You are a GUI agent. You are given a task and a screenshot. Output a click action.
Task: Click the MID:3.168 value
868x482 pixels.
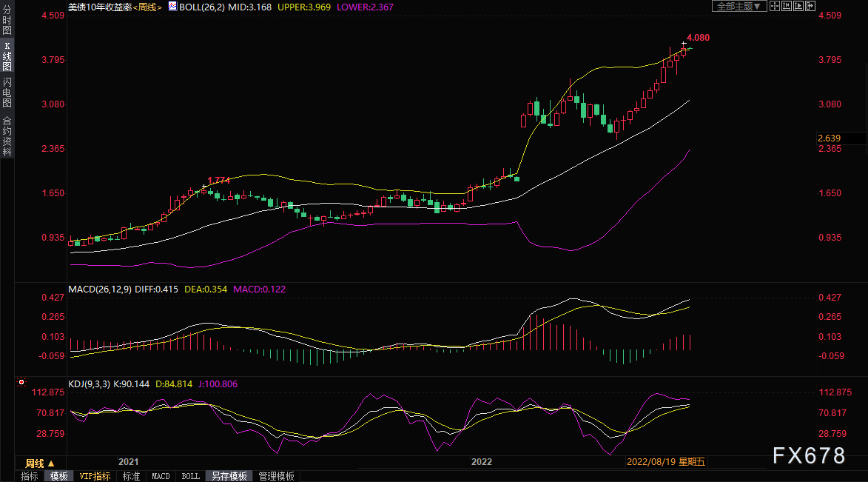coord(249,7)
